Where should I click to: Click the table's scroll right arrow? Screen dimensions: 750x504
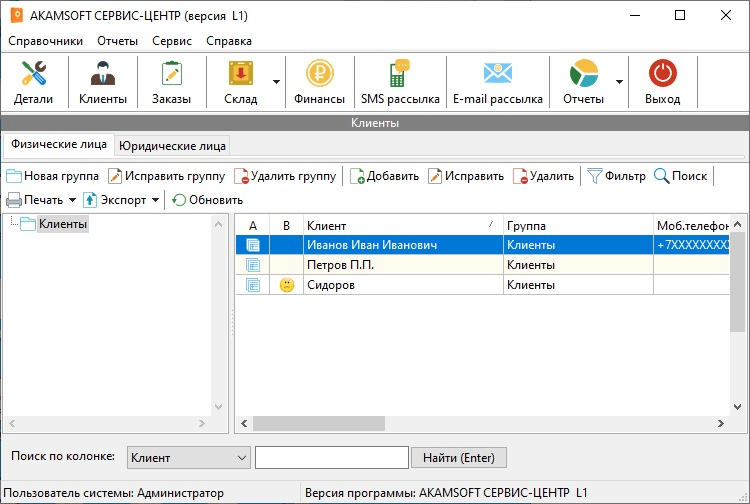[x=721, y=423]
